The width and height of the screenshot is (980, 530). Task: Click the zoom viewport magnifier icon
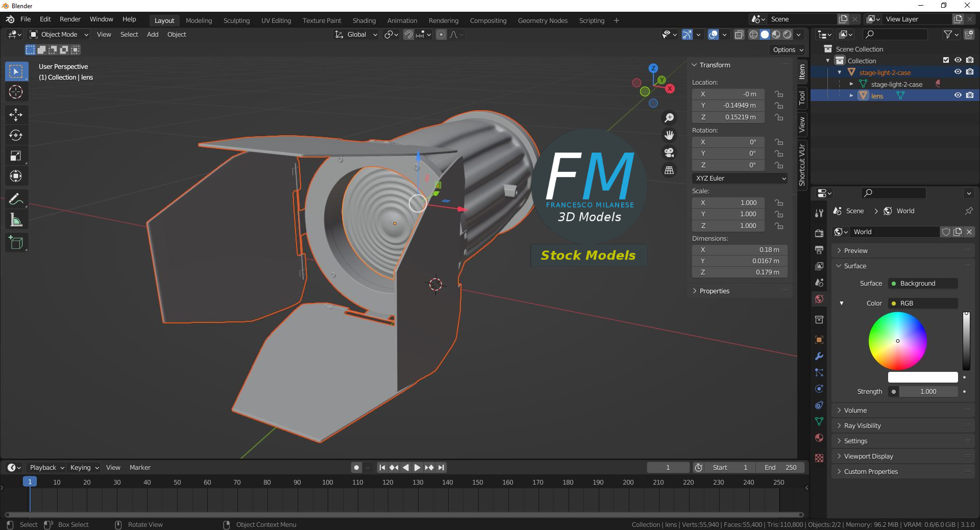(x=669, y=118)
